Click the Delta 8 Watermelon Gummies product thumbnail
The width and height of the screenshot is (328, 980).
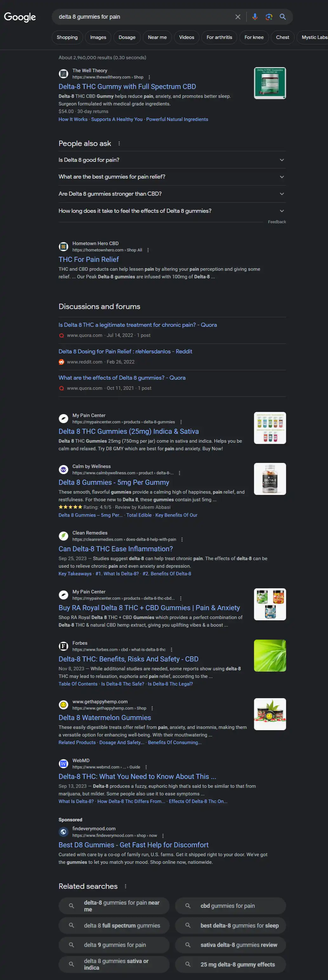point(270,714)
